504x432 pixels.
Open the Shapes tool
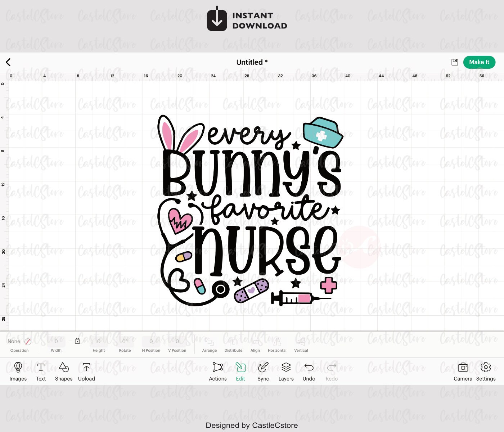pos(64,372)
